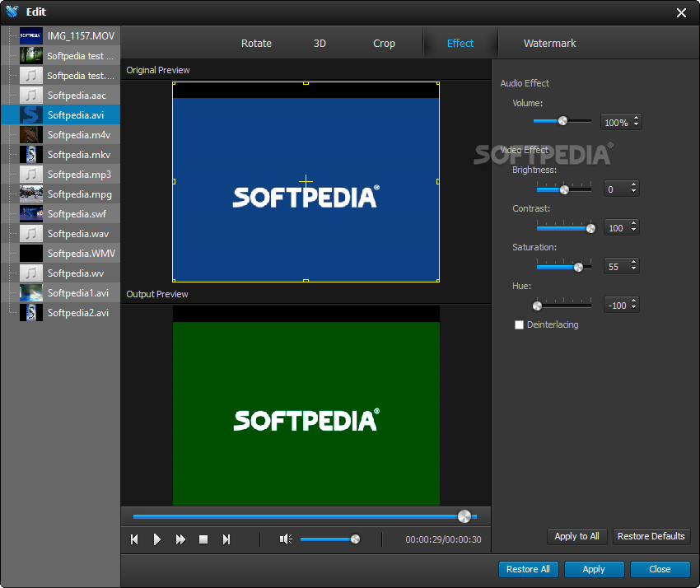The image size is (700, 588).
Task: Decrease Saturation value with down arrow
Action: 633,268
